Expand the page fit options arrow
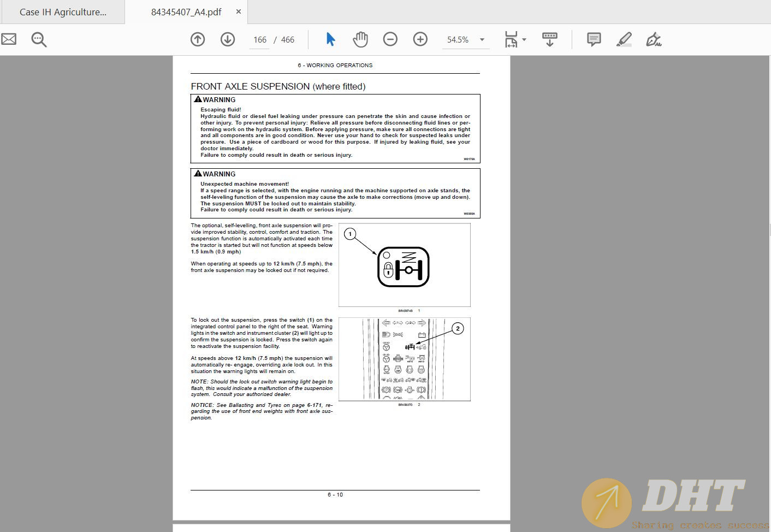Image resolution: width=771 pixels, height=532 pixels. [x=524, y=39]
